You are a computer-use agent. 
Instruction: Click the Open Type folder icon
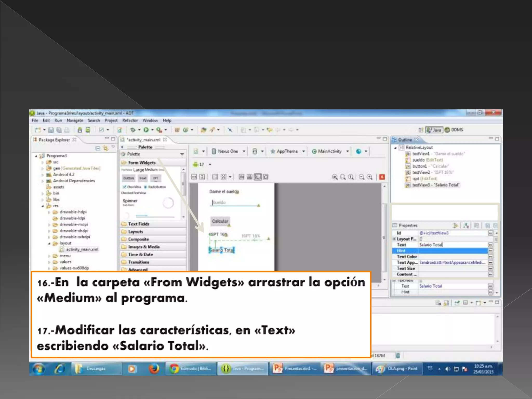[x=204, y=130]
